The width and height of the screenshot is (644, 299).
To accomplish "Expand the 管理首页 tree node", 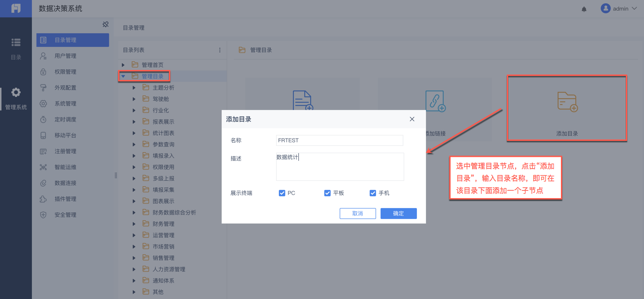I will (123, 65).
